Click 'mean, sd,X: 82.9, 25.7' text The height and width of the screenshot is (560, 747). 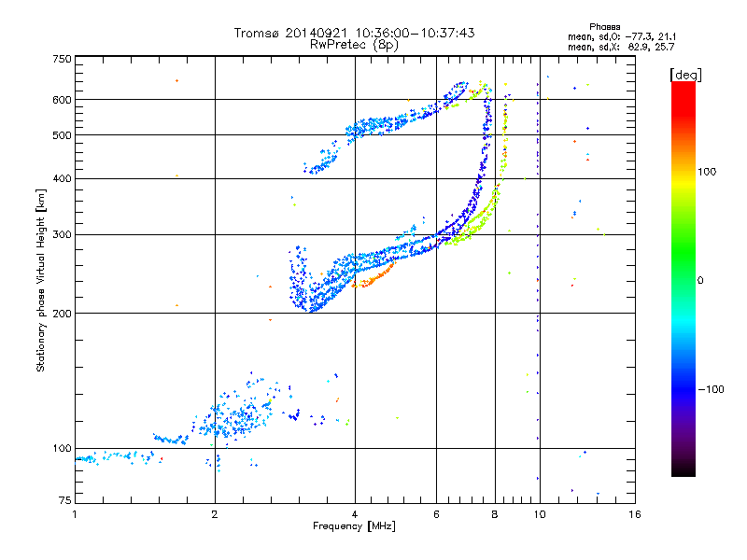click(621, 47)
